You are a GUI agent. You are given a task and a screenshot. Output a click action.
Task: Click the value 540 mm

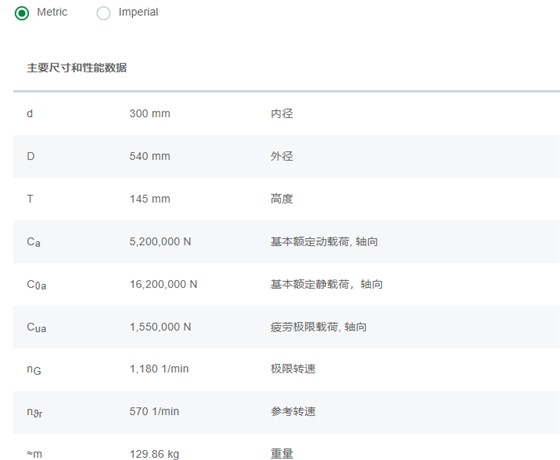click(x=150, y=156)
